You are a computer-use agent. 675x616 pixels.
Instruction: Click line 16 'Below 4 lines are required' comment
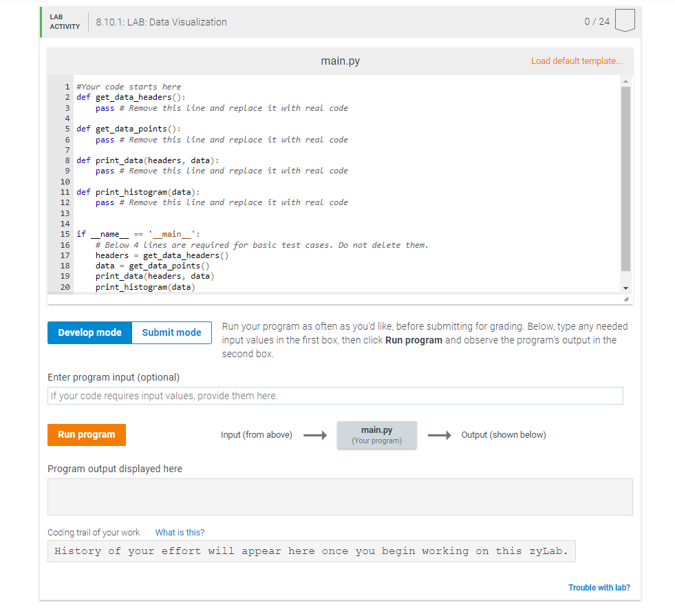pyautogui.click(x=261, y=245)
